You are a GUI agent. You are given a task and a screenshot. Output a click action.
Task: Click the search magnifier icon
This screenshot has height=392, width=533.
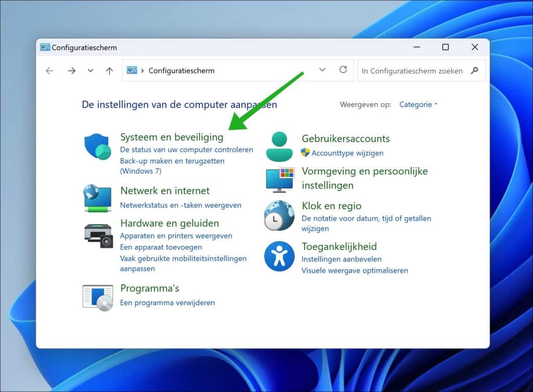point(475,70)
